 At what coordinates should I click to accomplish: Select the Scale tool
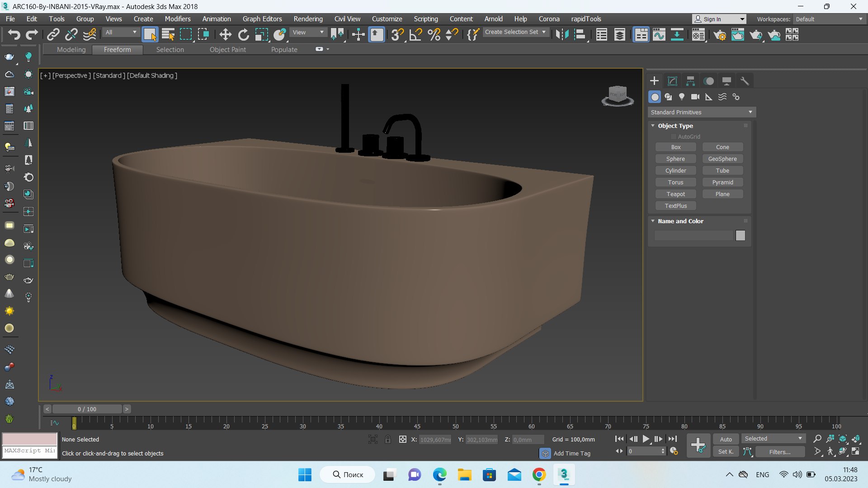(261, 34)
